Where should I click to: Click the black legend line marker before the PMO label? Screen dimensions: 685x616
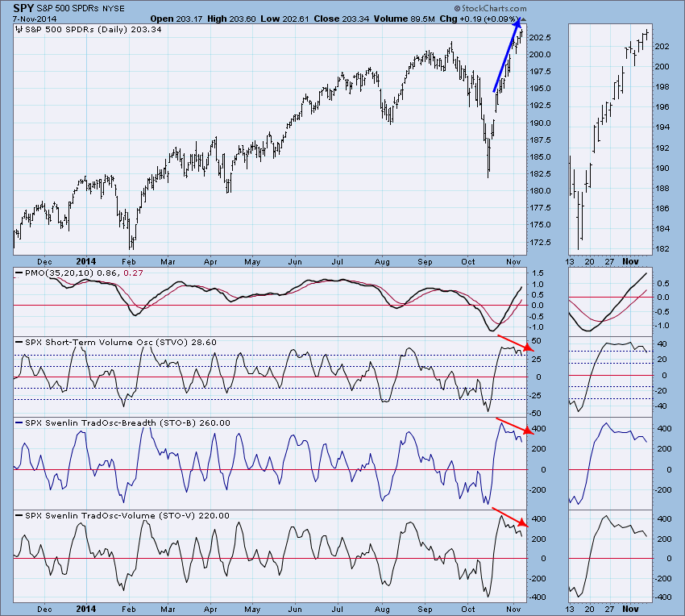coord(19,273)
